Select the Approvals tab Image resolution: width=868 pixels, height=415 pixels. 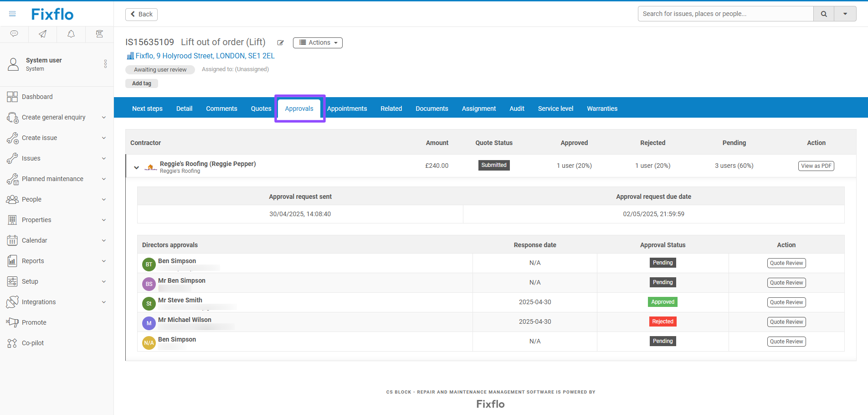[x=299, y=109]
